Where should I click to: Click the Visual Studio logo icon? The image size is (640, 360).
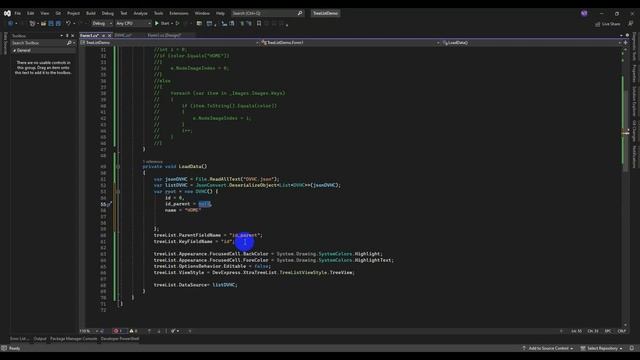pyautogui.click(x=7, y=13)
